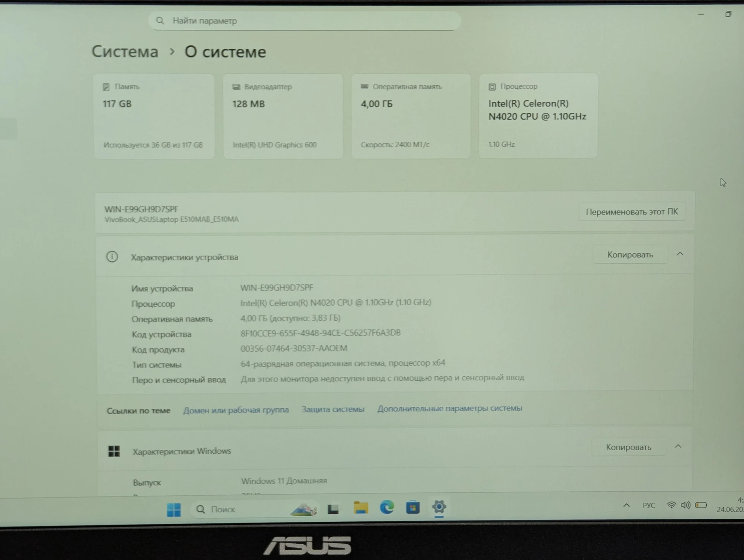Screen dimensions: 744x560
Task: Collapse Характеристики Windows section chevron
Action: pyautogui.click(x=678, y=446)
